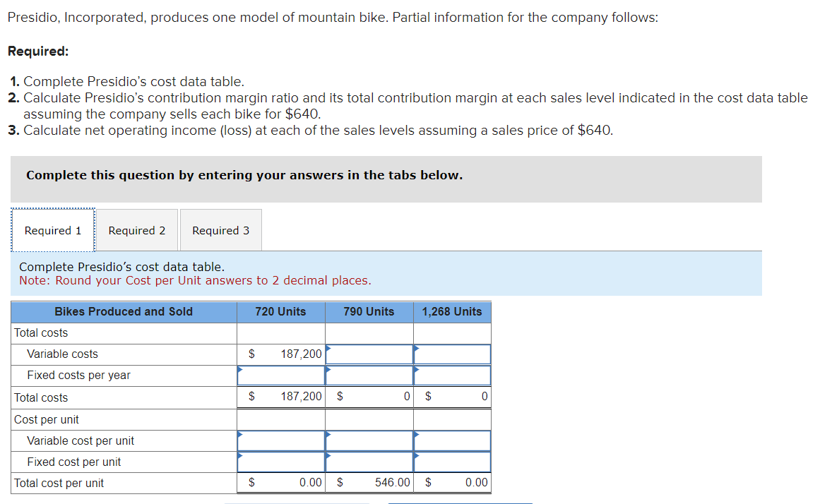The width and height of the screenshot is (832, 504).
Task: Switch to the Required 3 tab
Action: (220, 231)
